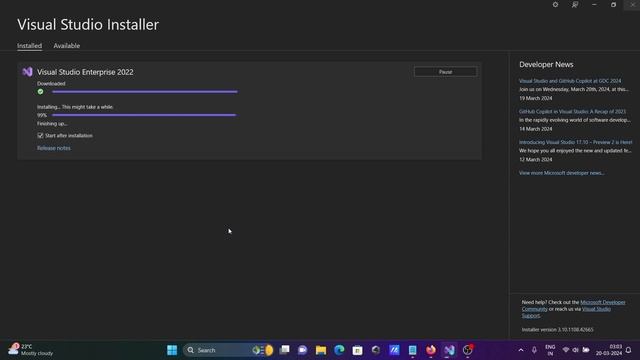The width and height of the screenshot is (640, 360).
Task: Open GitHub Copilot in Visual Studio Recap article
Action: coord(572,111)
